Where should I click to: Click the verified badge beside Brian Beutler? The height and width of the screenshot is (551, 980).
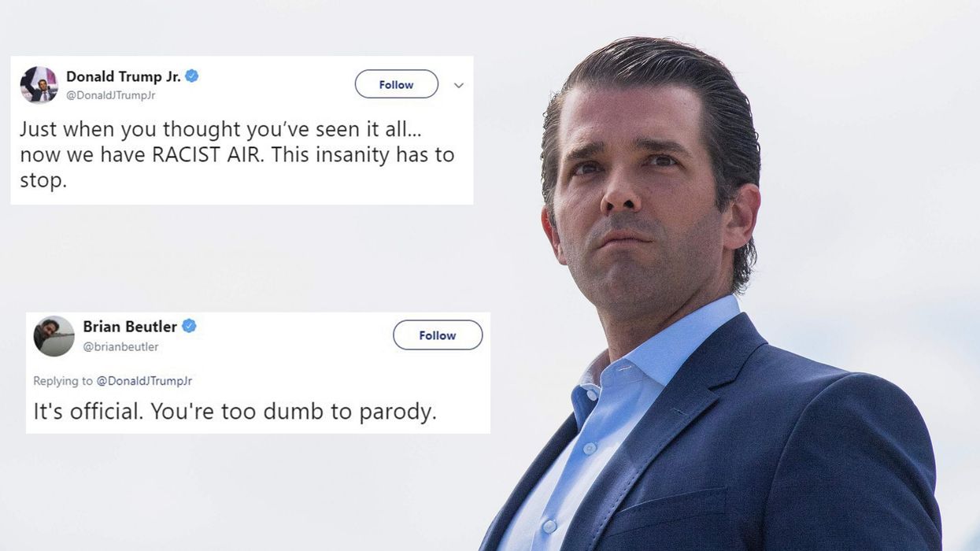point(189,326)
